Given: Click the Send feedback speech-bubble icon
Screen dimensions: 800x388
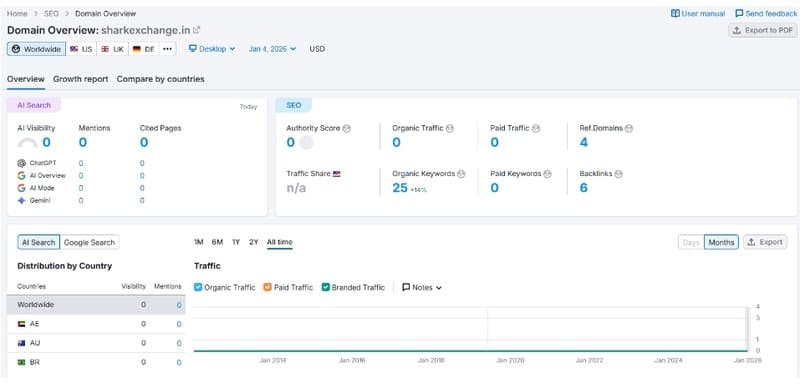Looking at the screenshot, I should [x=739, y=14].
